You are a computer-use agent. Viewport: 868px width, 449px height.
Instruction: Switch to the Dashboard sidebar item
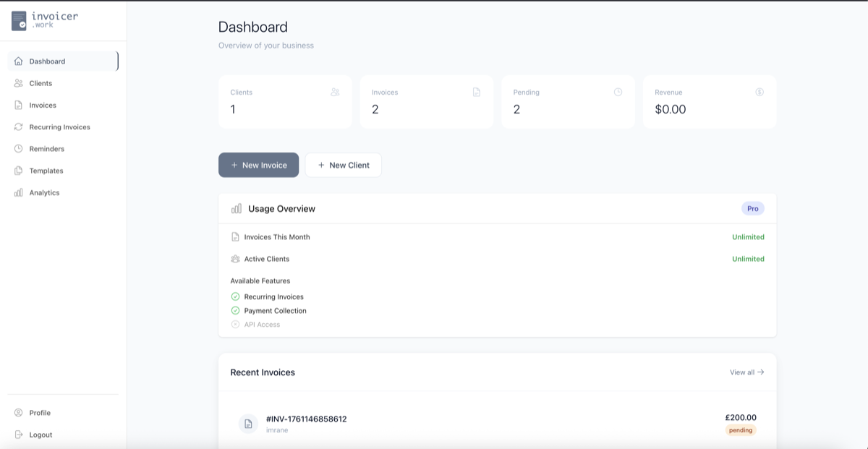tap(47, 61)
